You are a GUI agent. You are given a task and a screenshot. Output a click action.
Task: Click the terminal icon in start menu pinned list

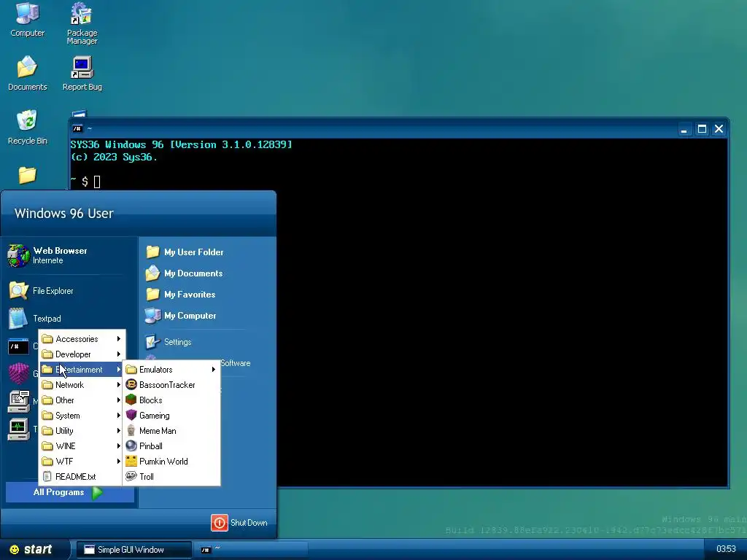click(x=18, y=346)
